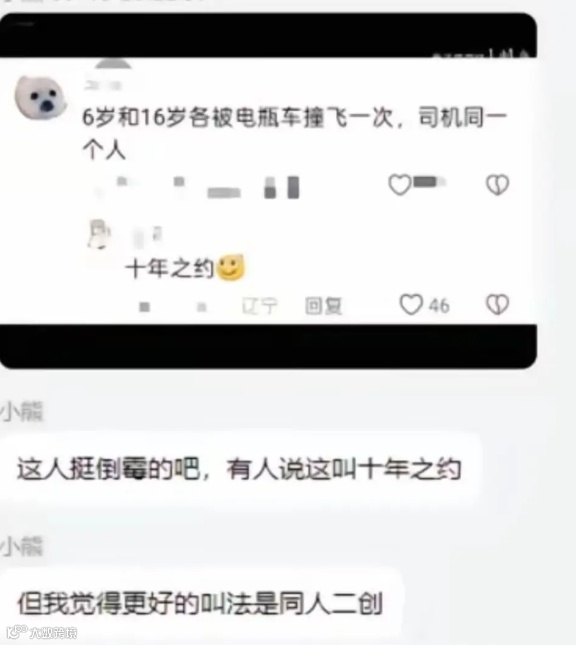Viewport: 576px width, 645px height.
Task: Click sender name 小熊 above the 同人二创 message
Action: pos(21,547)
